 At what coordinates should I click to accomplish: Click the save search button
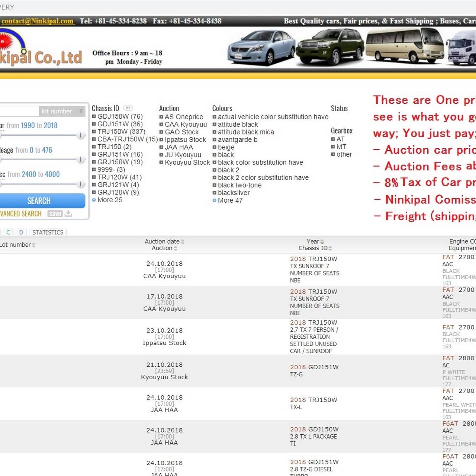point(55,213)
